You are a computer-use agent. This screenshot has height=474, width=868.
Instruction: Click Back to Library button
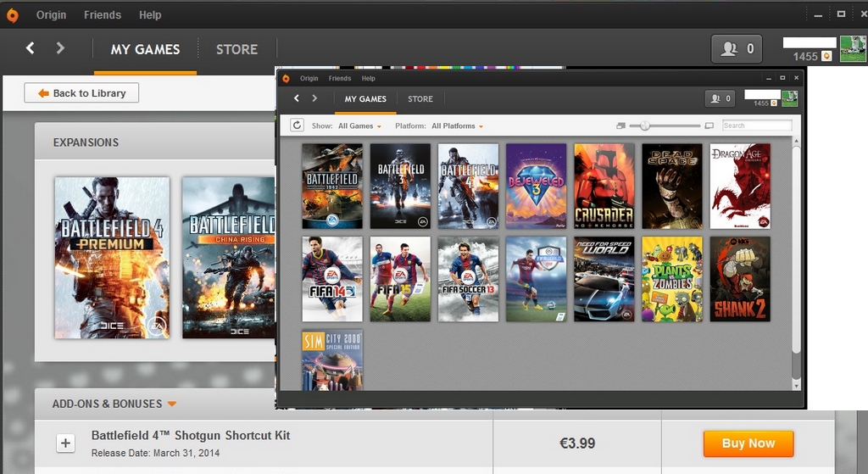(81, 93)
